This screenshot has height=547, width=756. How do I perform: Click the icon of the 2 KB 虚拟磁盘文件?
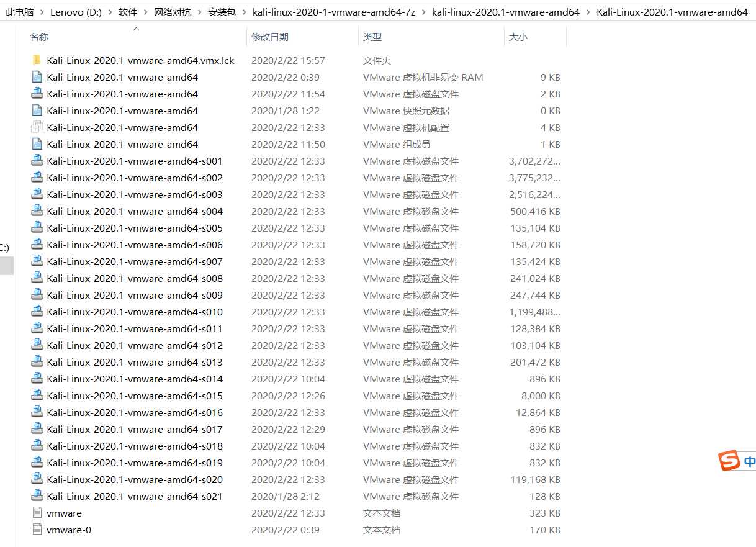click(37, 94)
